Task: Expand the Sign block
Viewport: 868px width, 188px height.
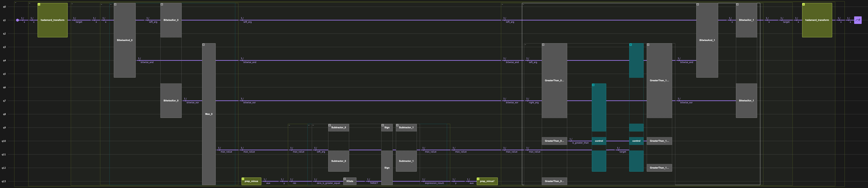Action: coord(383,125)
